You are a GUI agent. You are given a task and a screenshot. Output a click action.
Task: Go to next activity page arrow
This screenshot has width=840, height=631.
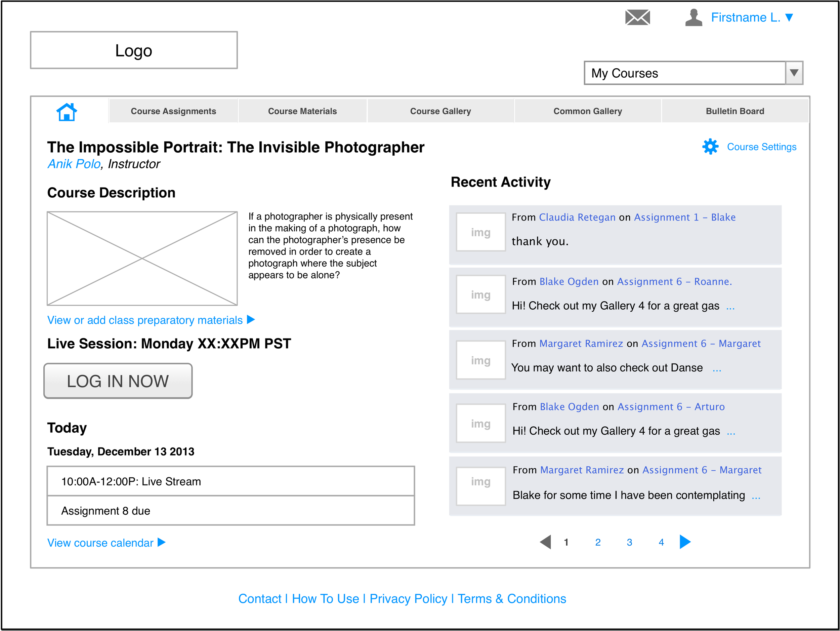(685, 542)
